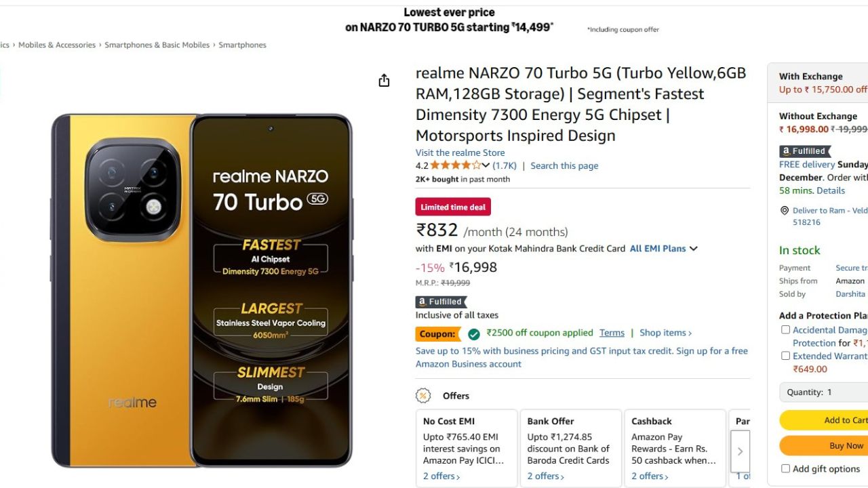Screen dimensions: 868x488
Task: Expand the ratings breakdown chevron beside stars
Action: click(485, 165)
